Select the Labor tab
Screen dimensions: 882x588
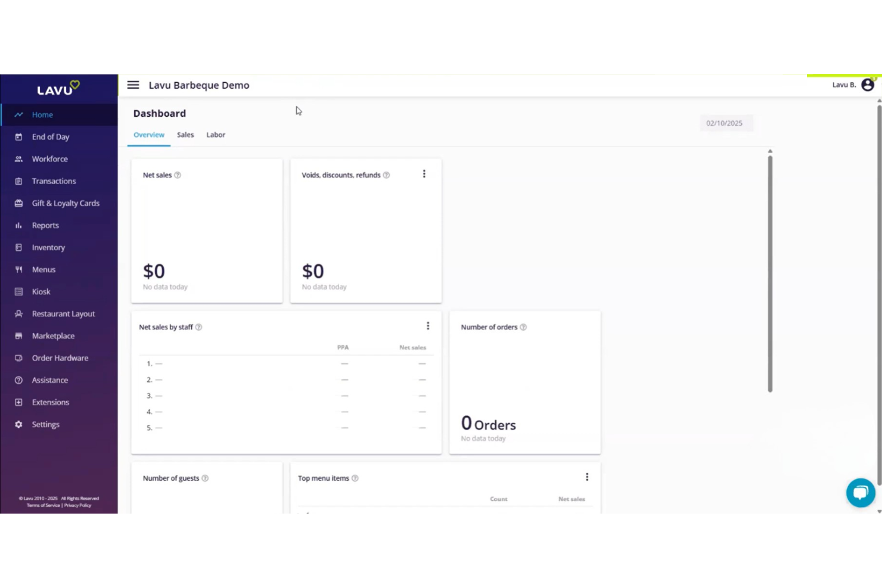(216, 135)
